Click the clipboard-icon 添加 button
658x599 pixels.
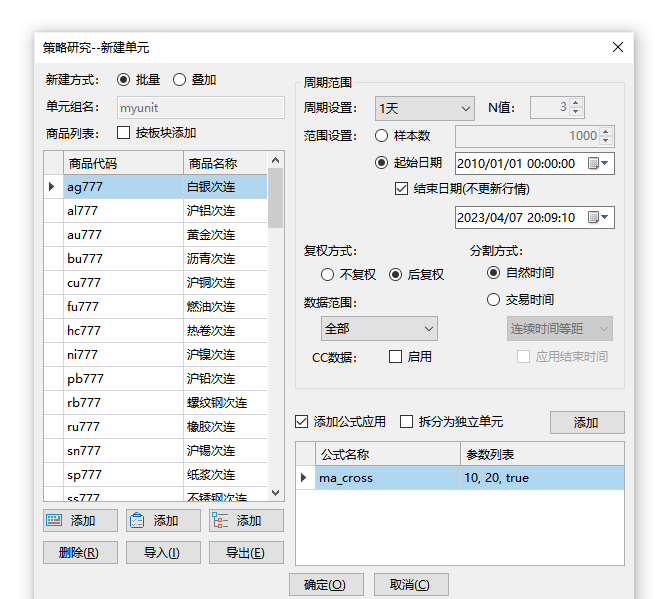tap(163, 521)
